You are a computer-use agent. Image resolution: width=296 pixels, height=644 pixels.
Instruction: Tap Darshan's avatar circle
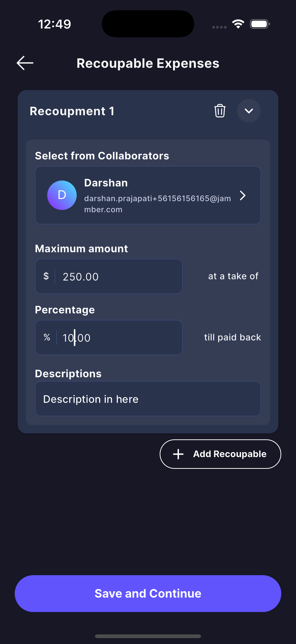click(62, 195)
